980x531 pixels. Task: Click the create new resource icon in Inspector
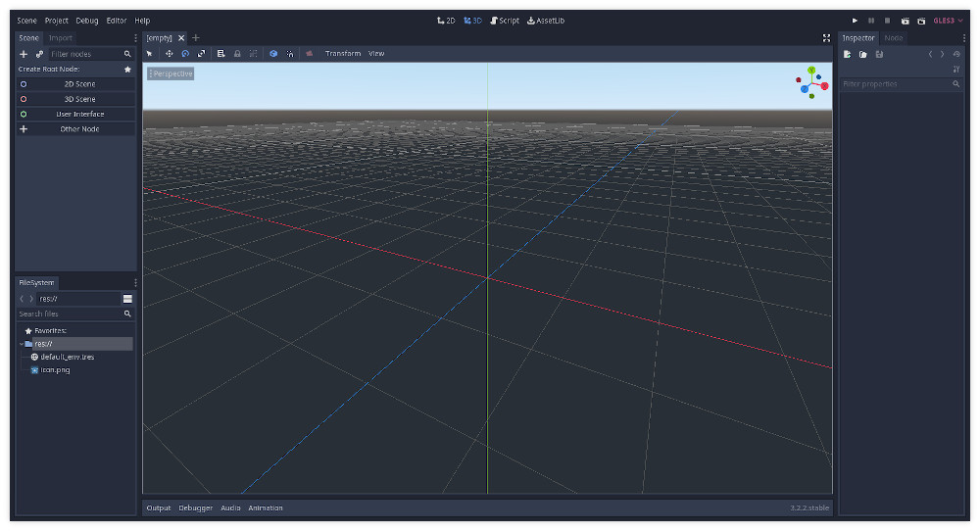[847, 54]
